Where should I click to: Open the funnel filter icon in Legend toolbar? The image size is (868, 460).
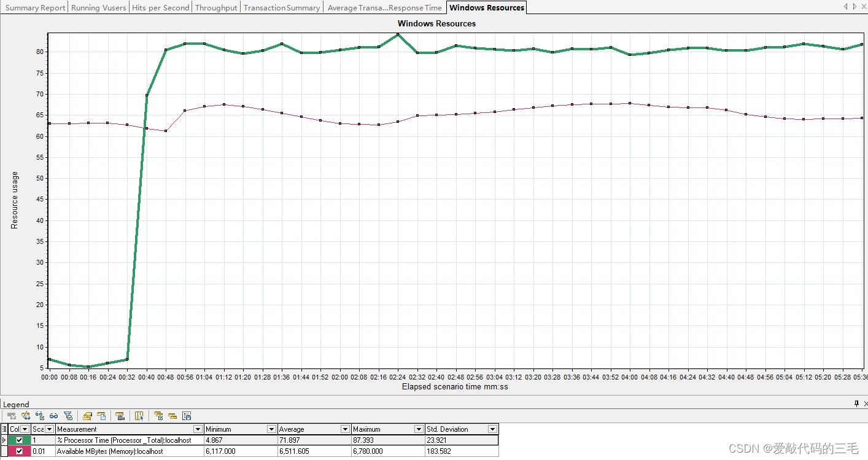click(68, 416)
